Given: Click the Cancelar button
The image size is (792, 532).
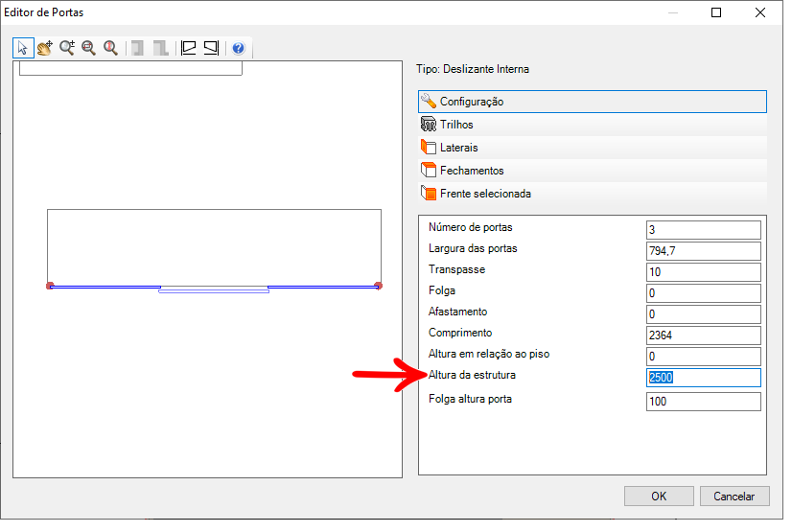Looking at the screenshot, I should 734,497.
